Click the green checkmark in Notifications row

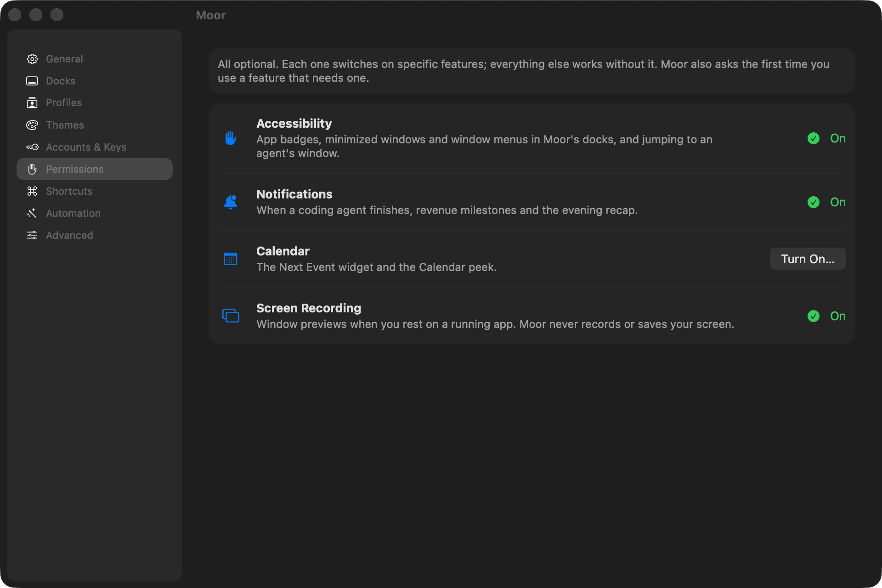814,202
